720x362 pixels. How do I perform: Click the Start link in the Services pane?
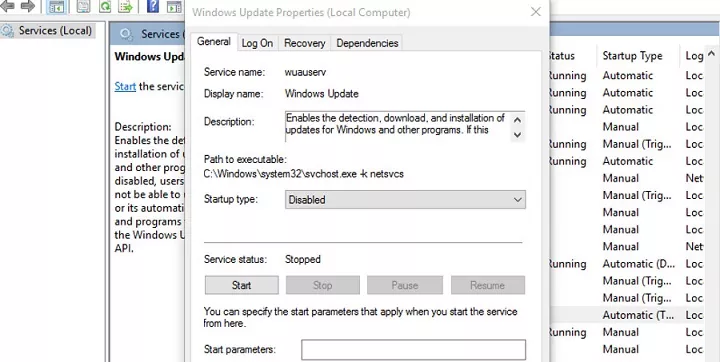point(125,86)
